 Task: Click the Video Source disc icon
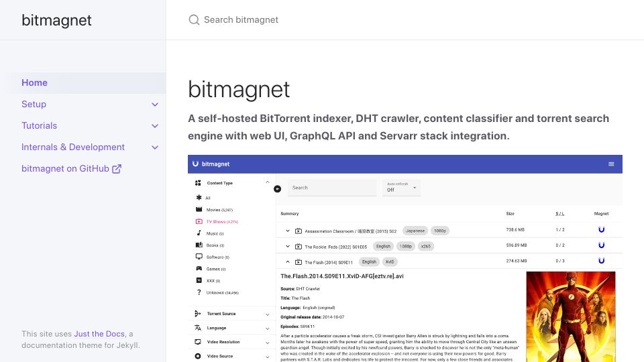[x=197, y=356]
